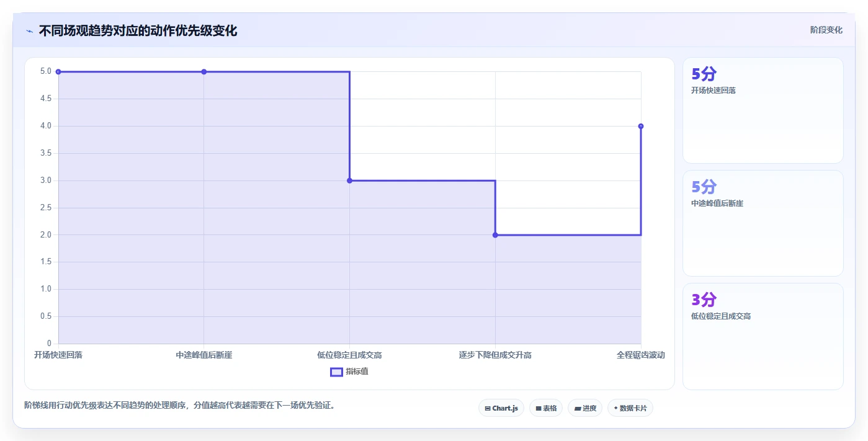The width and height of the screenshot is (868, 441).
Task: Click the data point at 低位稳定且成交高
Action: 349,180
